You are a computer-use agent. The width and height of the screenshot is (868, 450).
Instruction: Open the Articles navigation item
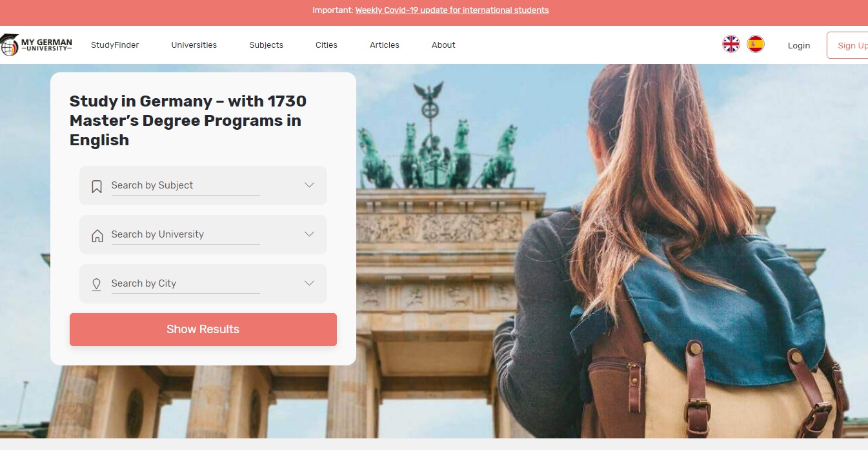(x=385, y=45)
